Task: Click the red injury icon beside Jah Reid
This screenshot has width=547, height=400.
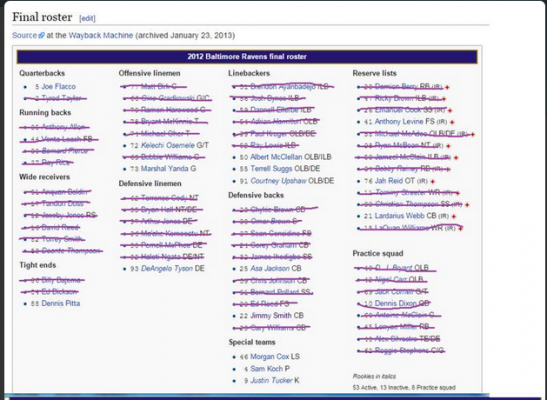Action: (433, 181)
